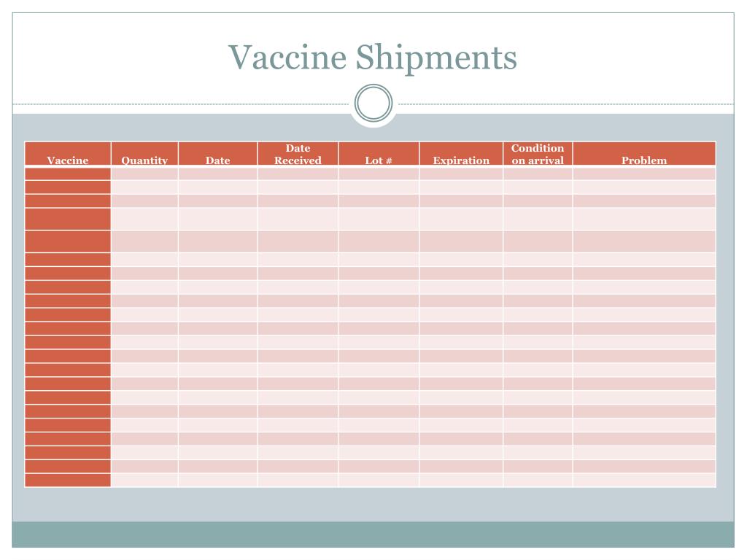Select the last row cell under Problem

644,480
